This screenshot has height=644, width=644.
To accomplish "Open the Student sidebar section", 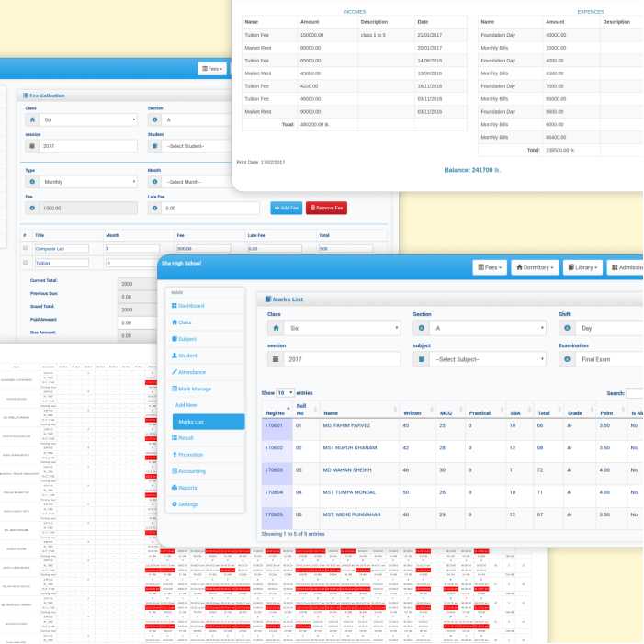I will (x=188, y=355).
